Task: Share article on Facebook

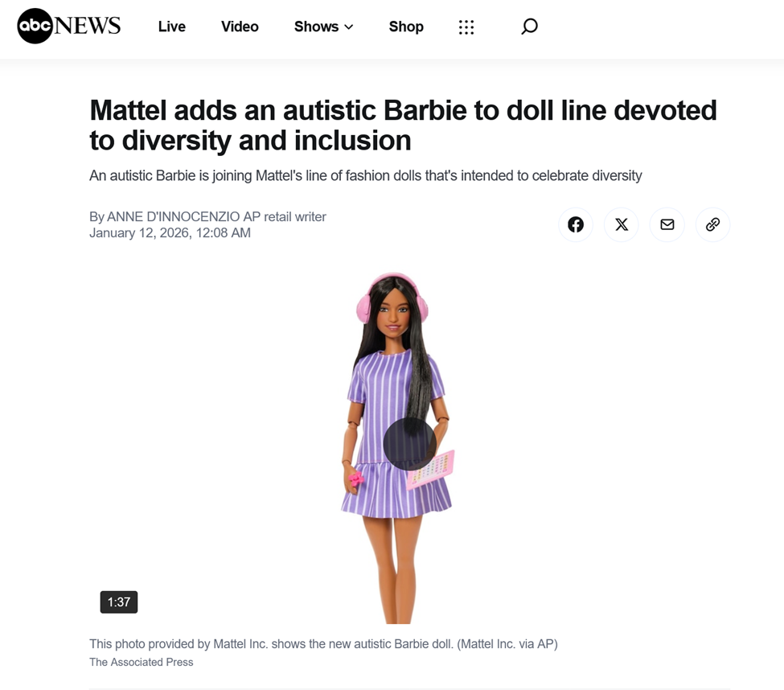Action: click(576, 224)
